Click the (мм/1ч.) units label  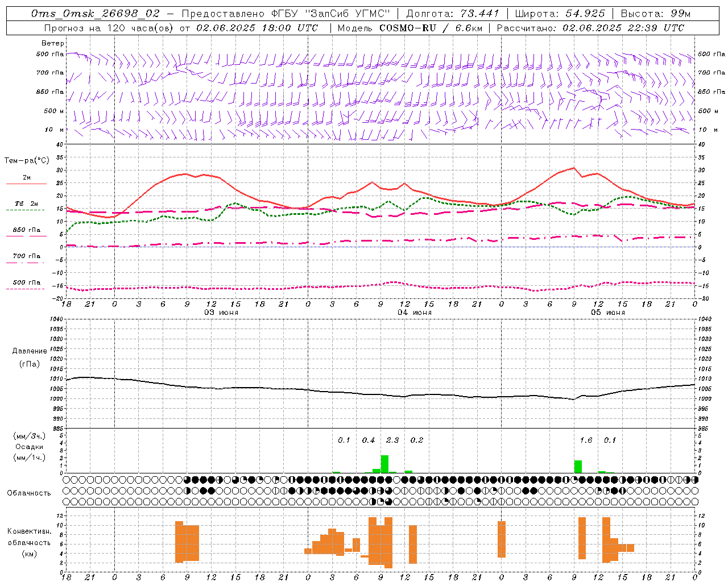[x=29, y=458]
